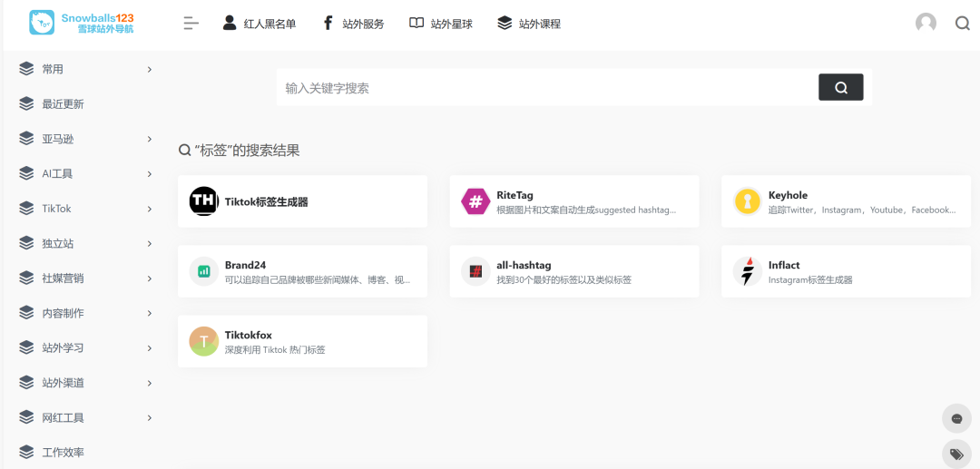Viewport: 980px width, 469px height.
Task: Open the Tiktokfox T avatar icon
Action: coord(204,341)
